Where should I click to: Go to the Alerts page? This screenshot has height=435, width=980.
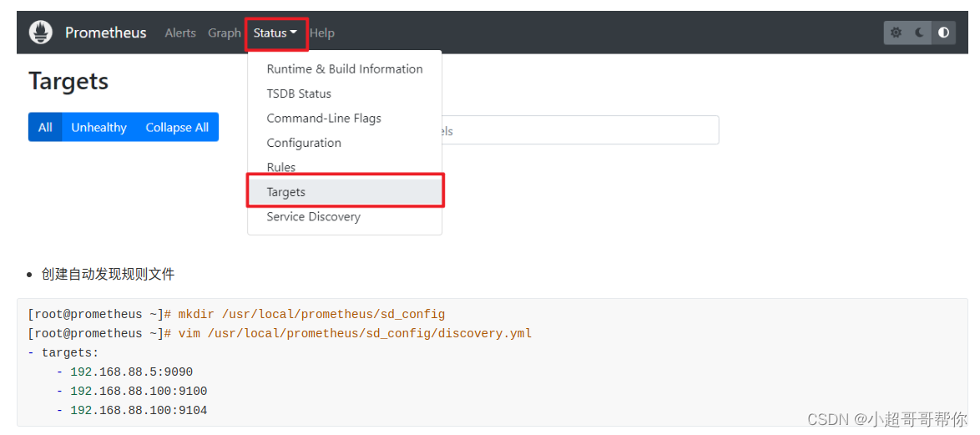180,33
